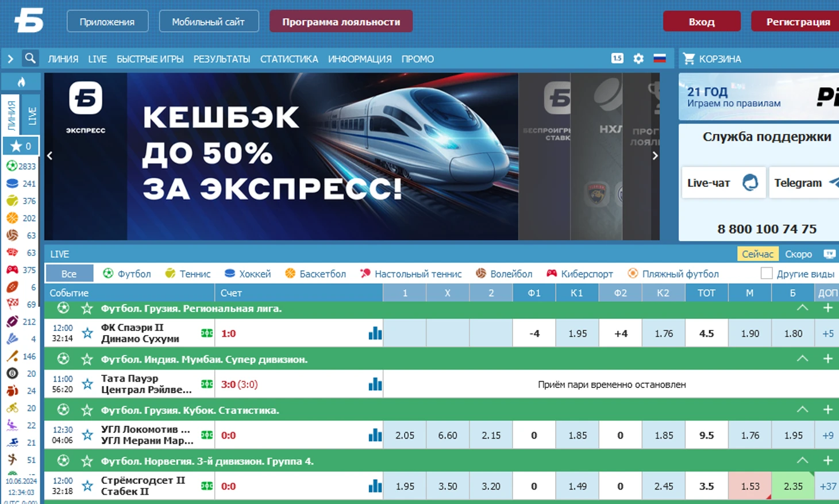The image size is (839, 504).
Task: Select the hot events flame icon
Action: pos(21,82)
